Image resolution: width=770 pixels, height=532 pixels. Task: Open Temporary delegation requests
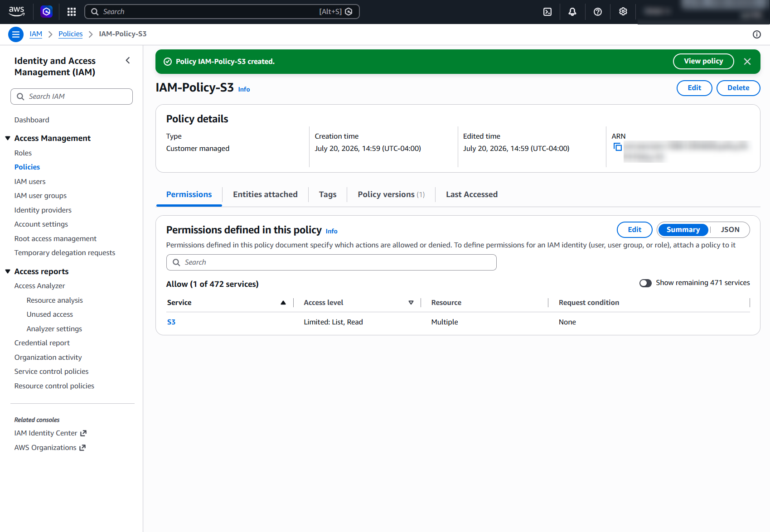pyautogui.click(x=65, y=253)
